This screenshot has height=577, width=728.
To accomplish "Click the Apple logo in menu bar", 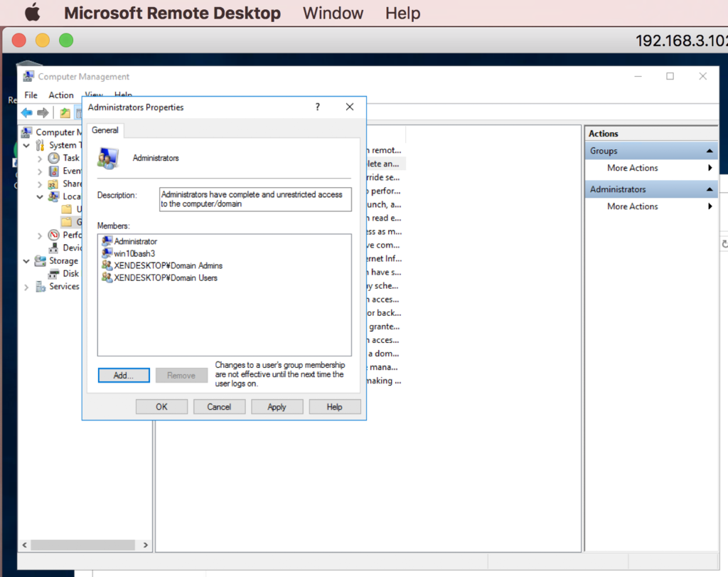I will [x=33, y=13].
